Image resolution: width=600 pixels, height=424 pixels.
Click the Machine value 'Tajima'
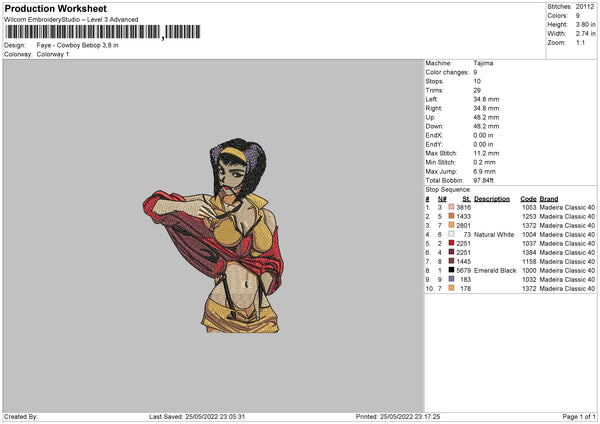483,63
